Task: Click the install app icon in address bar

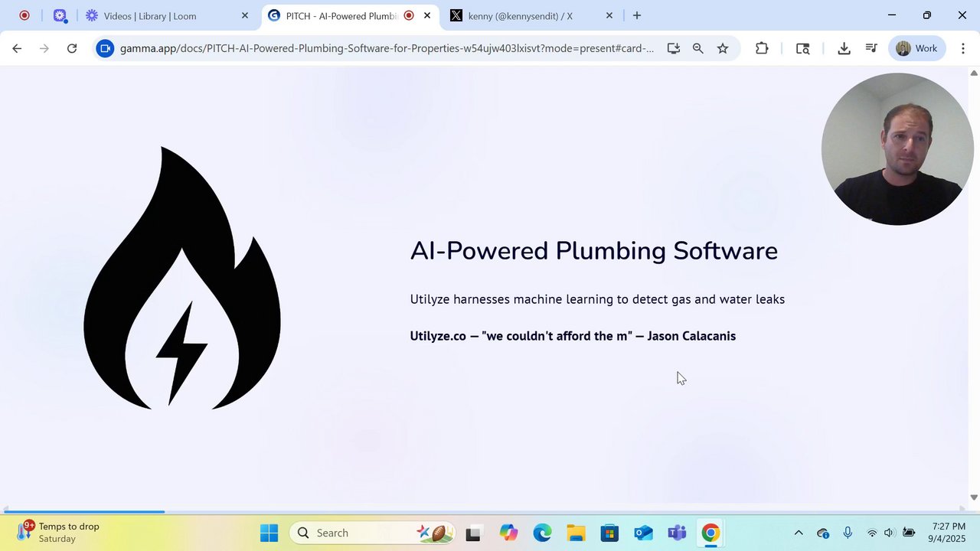Action: (674, 48)
